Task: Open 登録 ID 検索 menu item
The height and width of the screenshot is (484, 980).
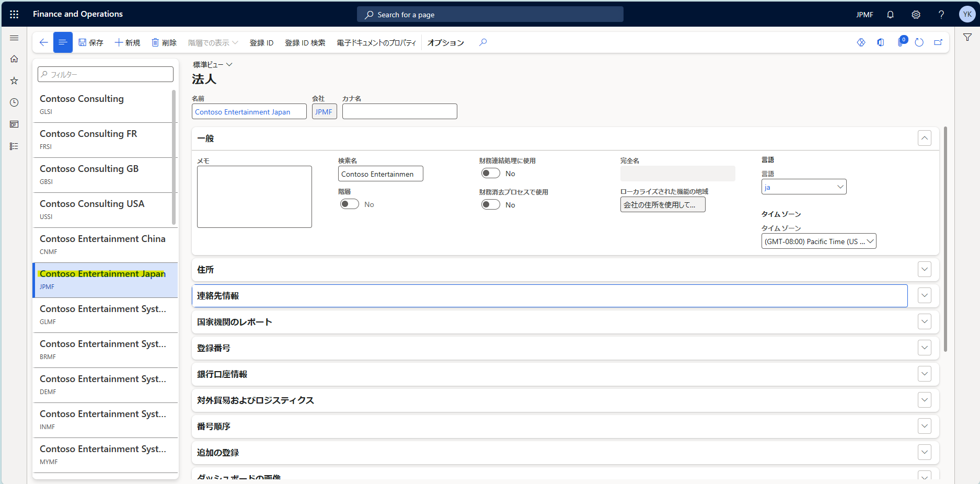Action: point(305,43)
